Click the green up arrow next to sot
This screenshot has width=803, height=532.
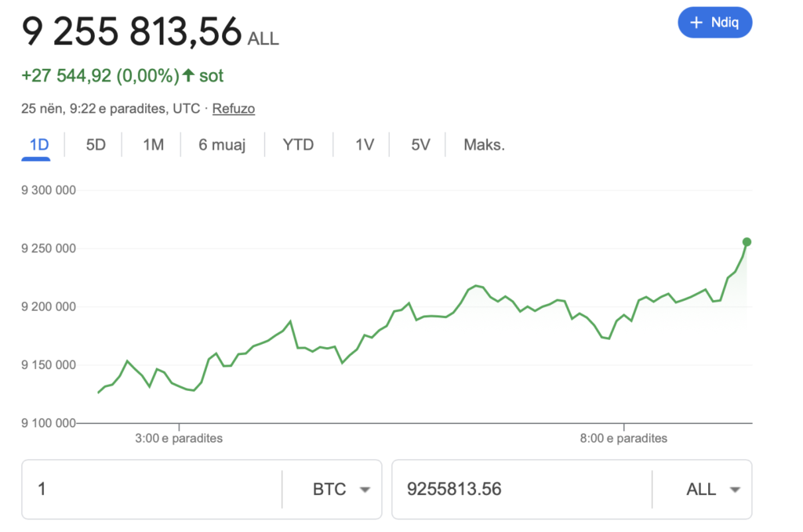click(188, 76)
